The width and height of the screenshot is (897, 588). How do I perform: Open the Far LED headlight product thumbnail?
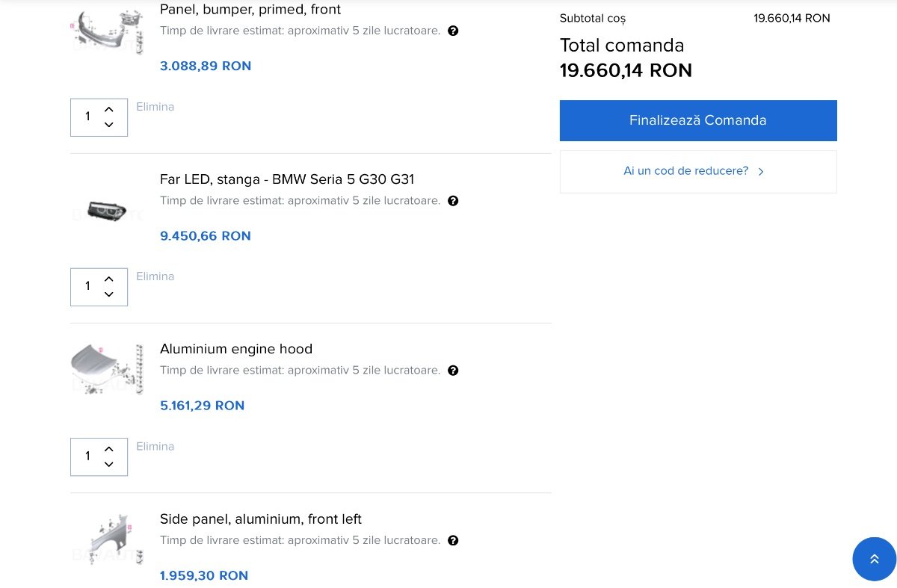(x=107, y=209)
